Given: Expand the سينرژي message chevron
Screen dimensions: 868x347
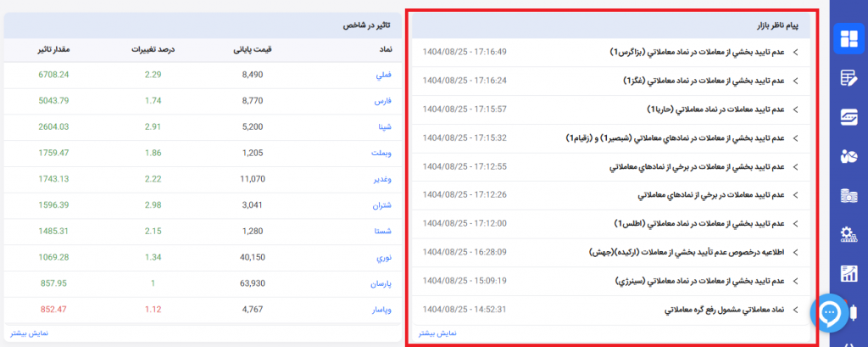Looking at the screenshot, I should pos(796,281).
